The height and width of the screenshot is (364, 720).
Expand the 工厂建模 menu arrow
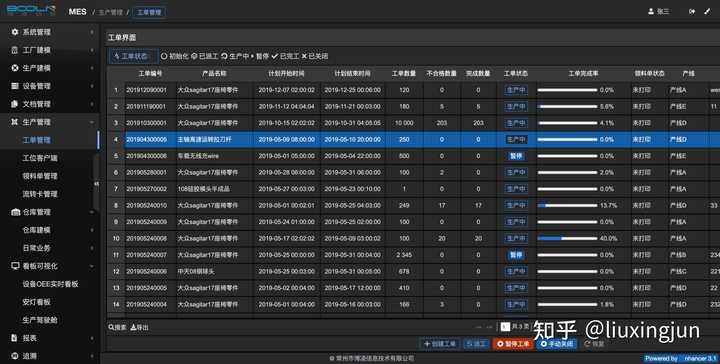(92, 50)
